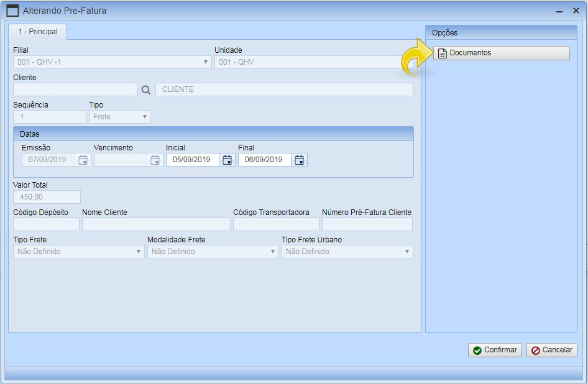
Task: Open the Tipo Frete Urbano dropdown
Action: tap(407, 252)
